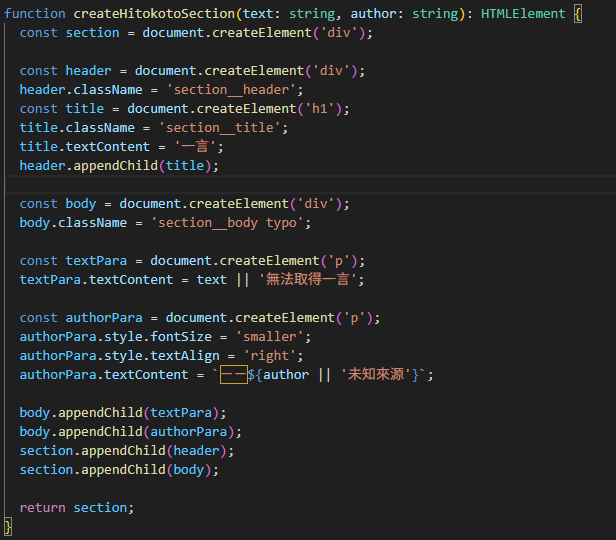616x540 pixels.
Task: Place cursor on opening brace after HTMLElement
Action: tap(577, 14)
